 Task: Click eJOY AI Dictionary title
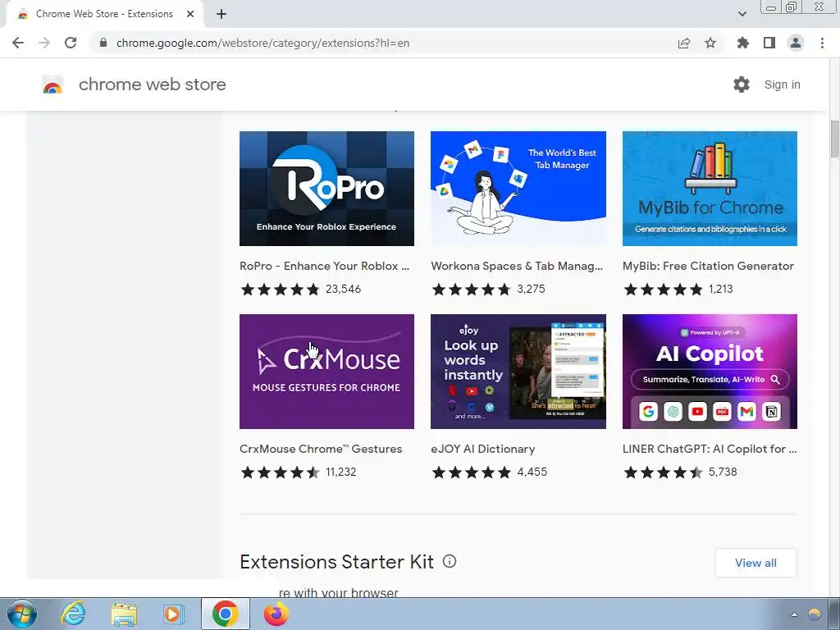[482, 449]
